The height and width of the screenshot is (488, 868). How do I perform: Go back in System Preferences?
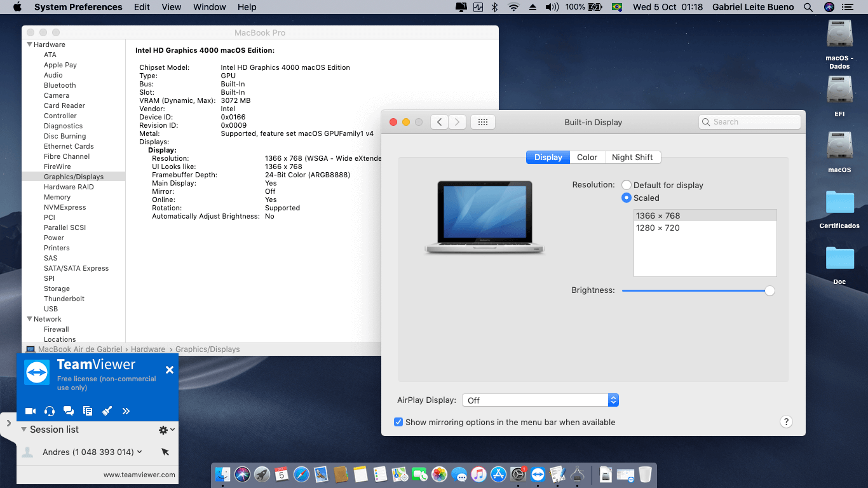[x=440, y=122]
